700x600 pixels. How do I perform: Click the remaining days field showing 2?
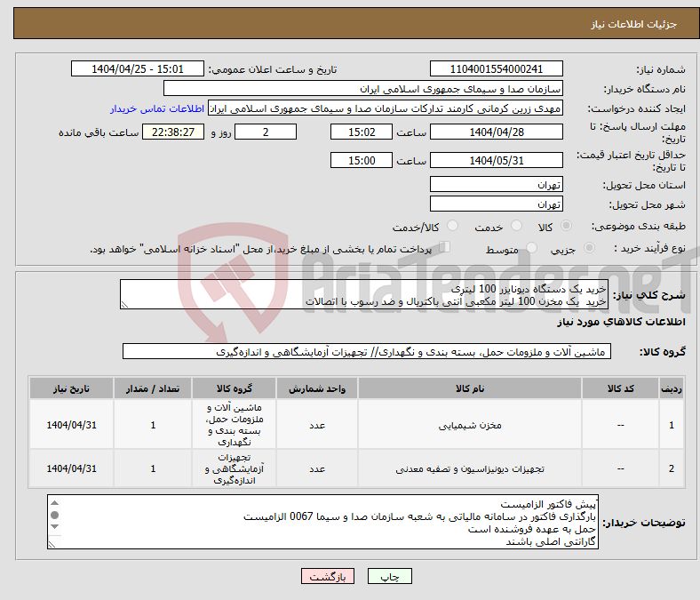[266, 132]
